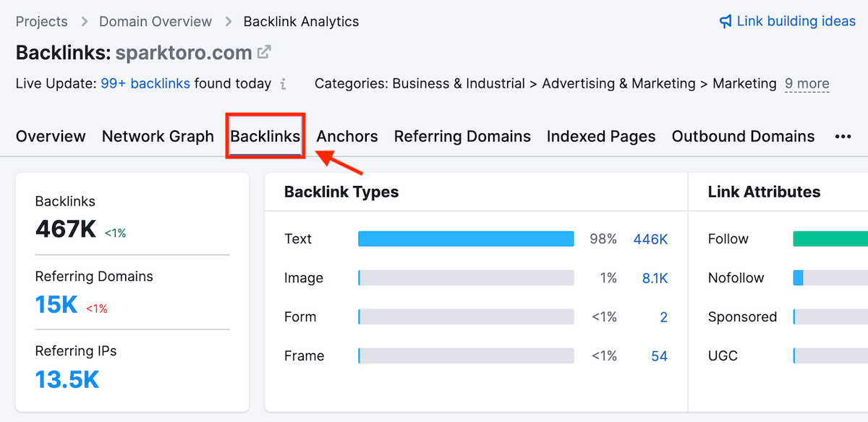Open Link building ideas link
The width and height of the screenshot is (868, 422).
coord(796,21)
